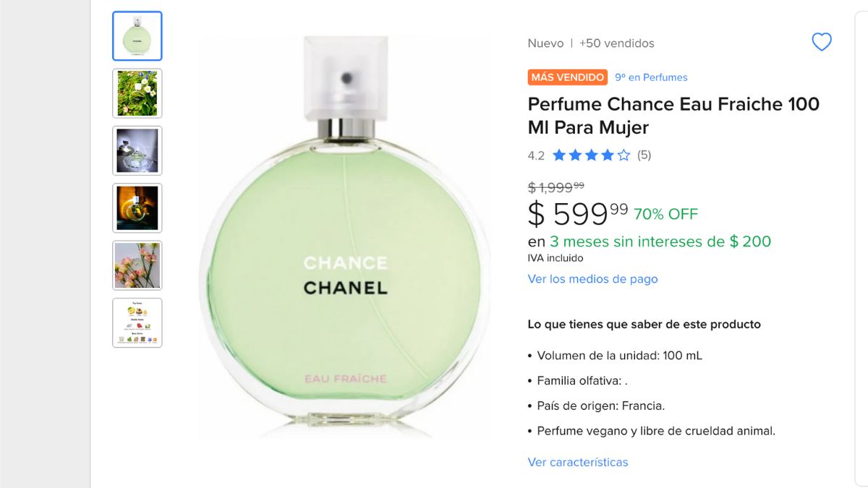868x488 pixels.
Task: Click the review count (5)
Action: tap(644, 155)
